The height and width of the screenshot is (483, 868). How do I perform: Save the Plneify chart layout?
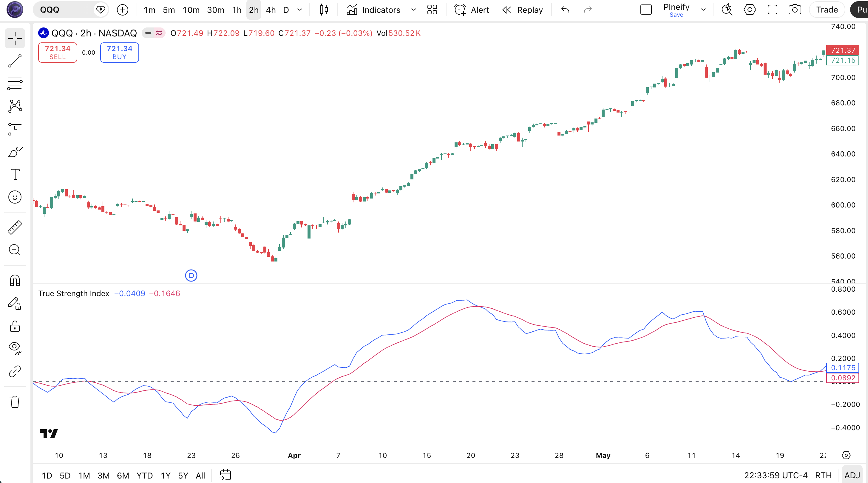click(676, 15)
